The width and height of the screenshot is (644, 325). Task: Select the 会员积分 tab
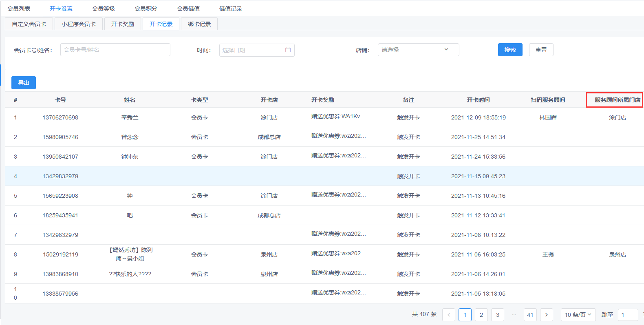coord(146,9)
